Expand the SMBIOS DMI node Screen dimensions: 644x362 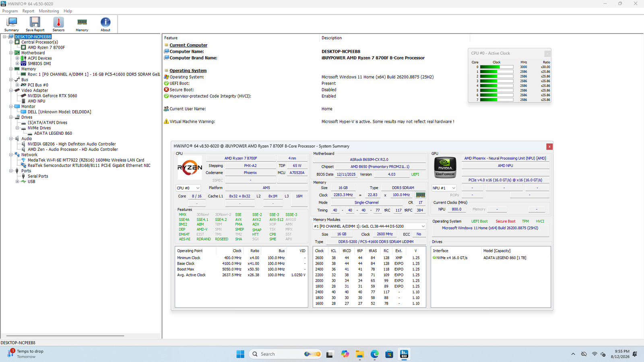(x=17, y=64)
